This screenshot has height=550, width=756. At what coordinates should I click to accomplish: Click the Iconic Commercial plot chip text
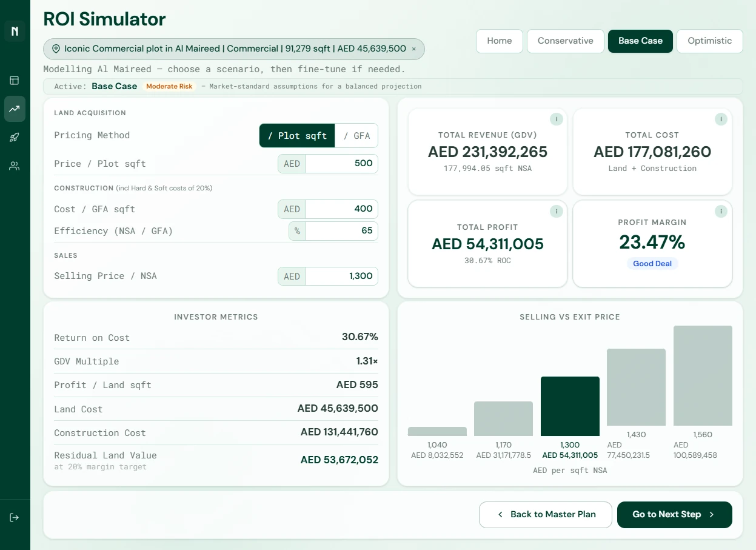click(x=235, y=49)
